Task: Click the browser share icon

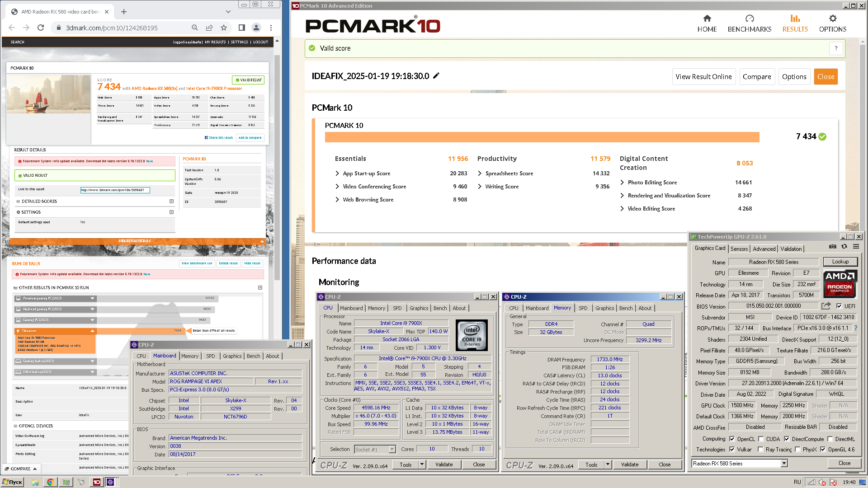Action: point(209,28)
